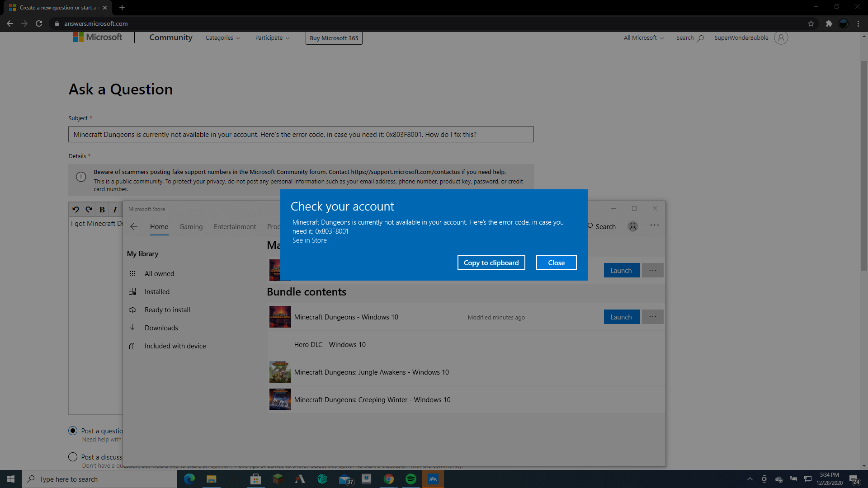Toggle bold formatting in the editor

click(102, 209)
